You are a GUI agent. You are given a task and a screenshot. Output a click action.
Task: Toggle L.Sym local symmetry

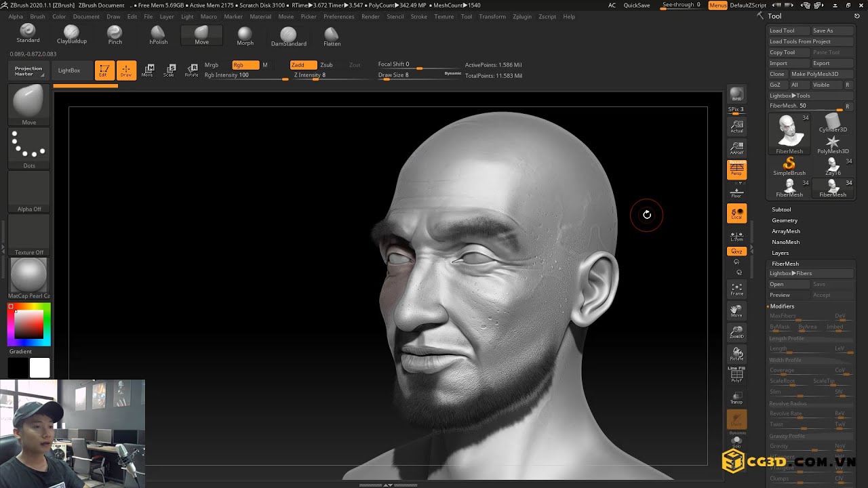(736, 237)
